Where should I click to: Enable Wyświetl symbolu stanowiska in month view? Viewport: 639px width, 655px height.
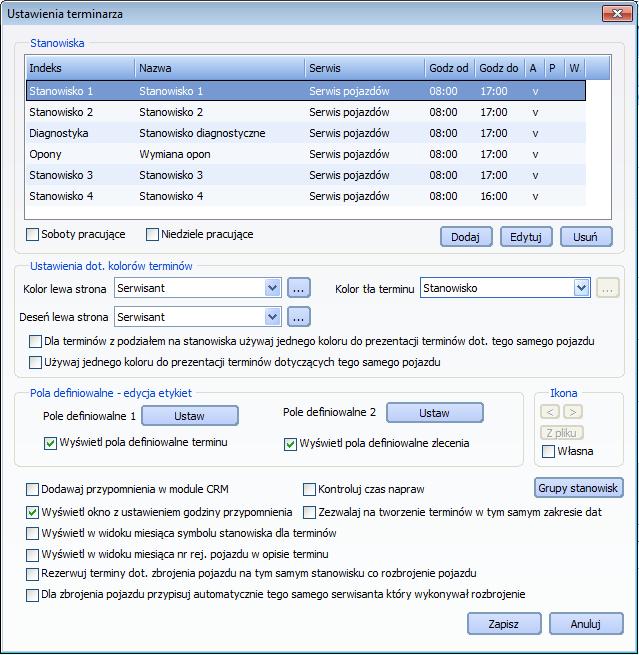[x=32, y=533]
